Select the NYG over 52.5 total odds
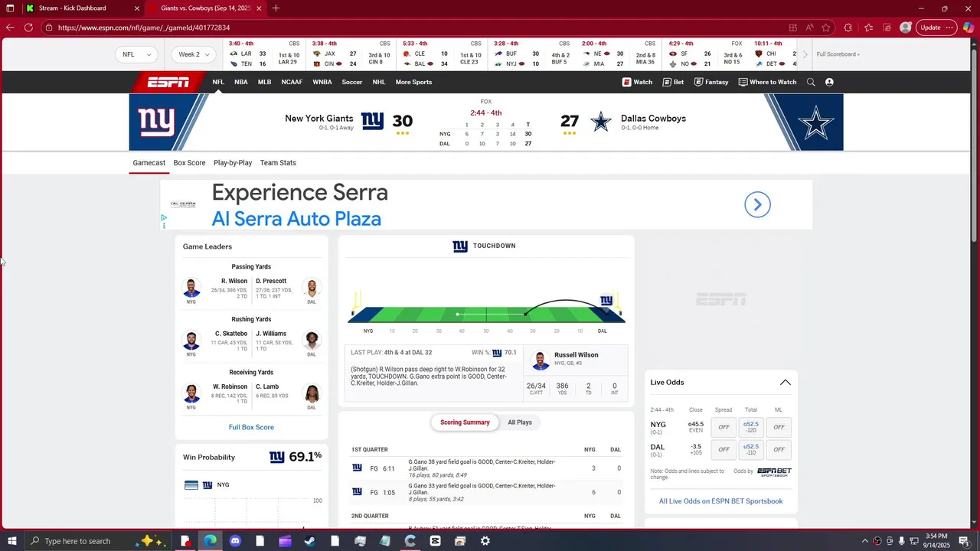980x551 pixels. coord(751,427)
